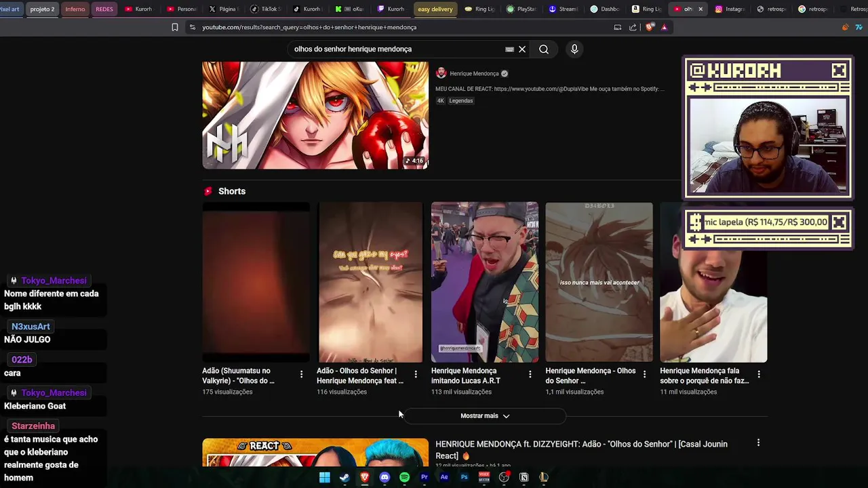Click the 4K badge under the top video
Viewport: 868px width, 488px height.
click(x=440, y=100)
